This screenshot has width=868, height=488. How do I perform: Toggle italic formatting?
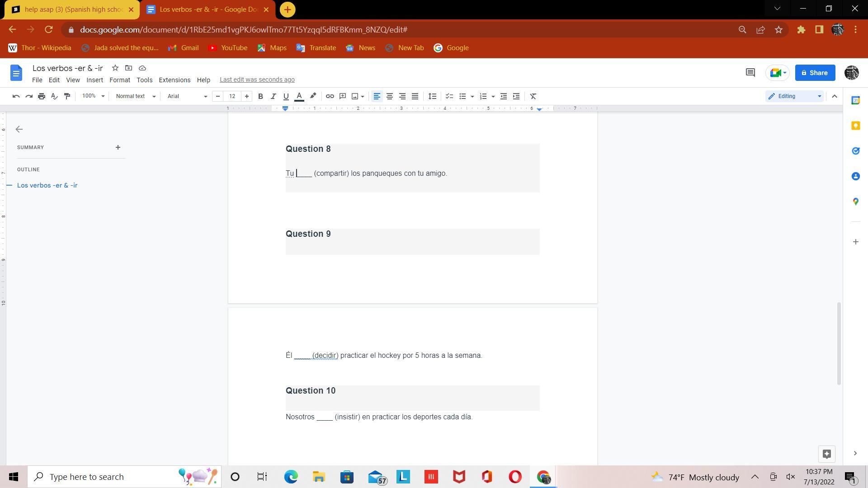coord(273,96)
